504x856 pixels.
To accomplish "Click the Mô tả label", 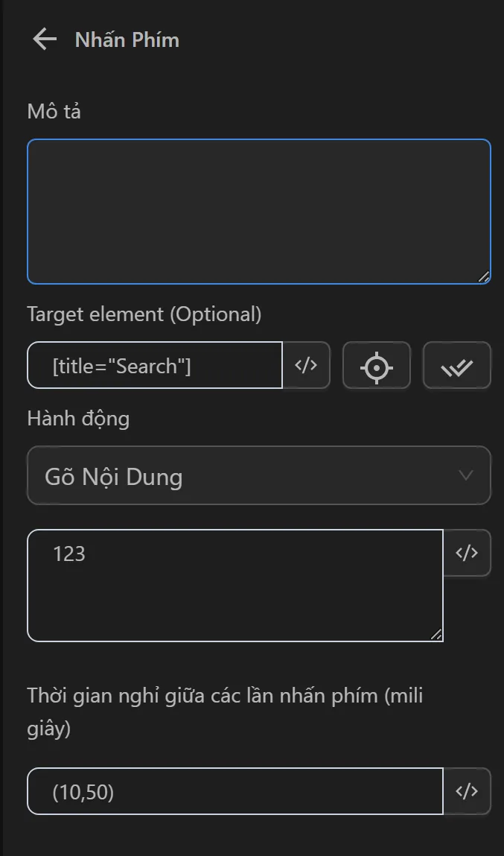I will (54, 112).
